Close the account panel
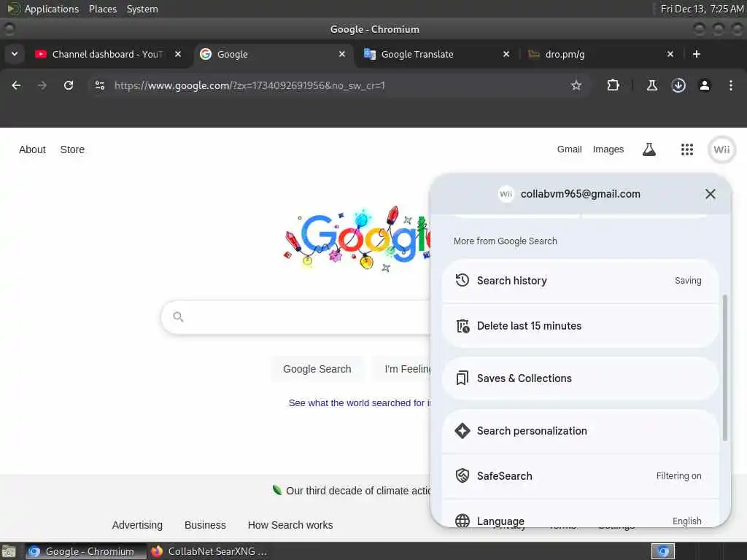Screen dimensions: 747x560 click(x=711, y=194)
